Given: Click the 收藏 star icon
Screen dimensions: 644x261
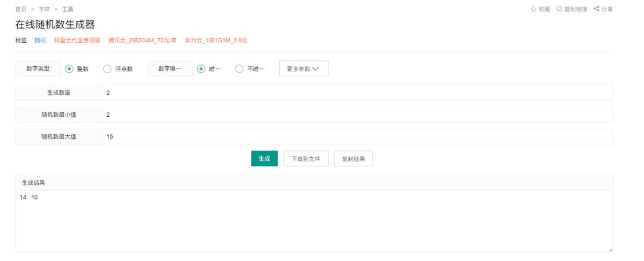Looking at the screenshot, I should [x=534, y=9].
